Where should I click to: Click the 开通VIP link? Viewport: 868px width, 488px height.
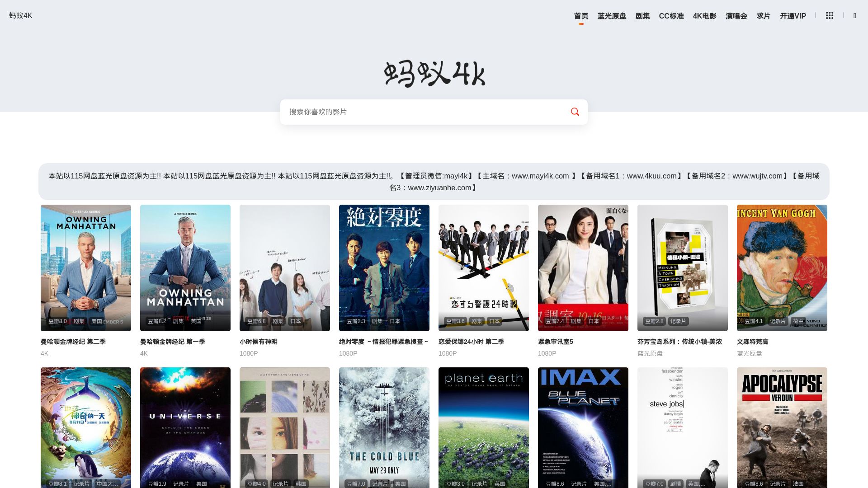coord(793,16)
